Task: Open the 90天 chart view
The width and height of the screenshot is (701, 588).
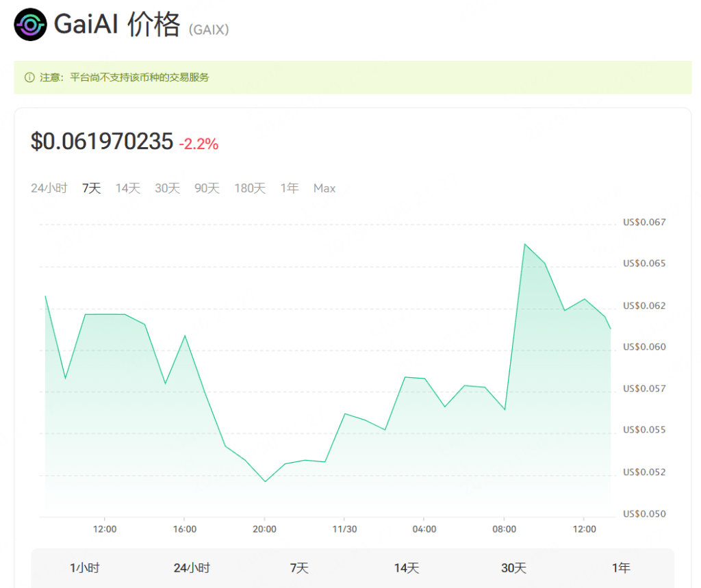Action: (207, 188)
